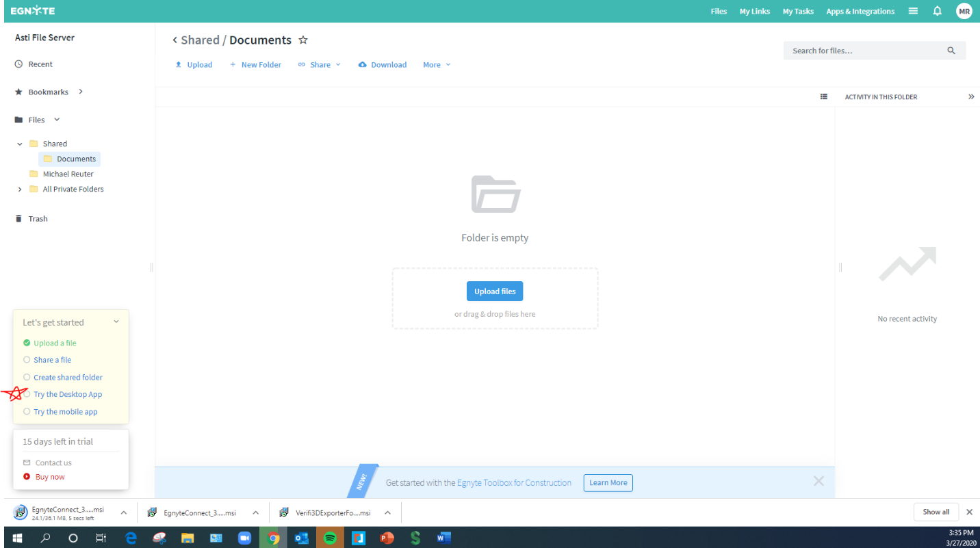Select the Try the Desktop App option
This screenshot has height=548, width=980.
coord(67,395)
